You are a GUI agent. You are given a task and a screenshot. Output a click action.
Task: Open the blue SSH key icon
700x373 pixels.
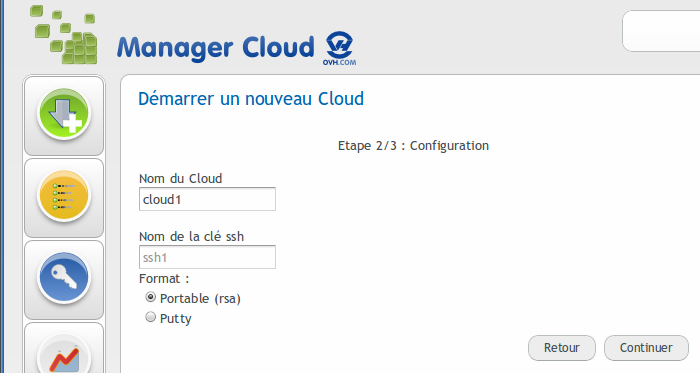64,278
